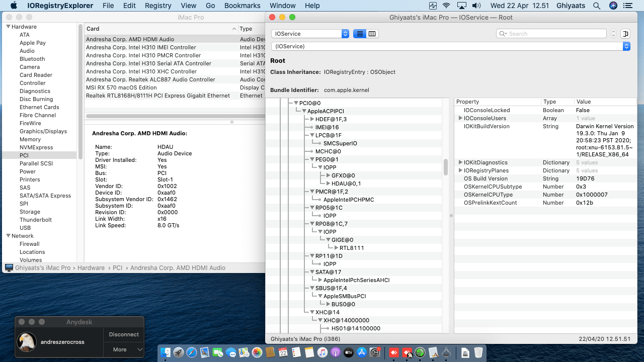Launch the App Store from the dock

362,353
